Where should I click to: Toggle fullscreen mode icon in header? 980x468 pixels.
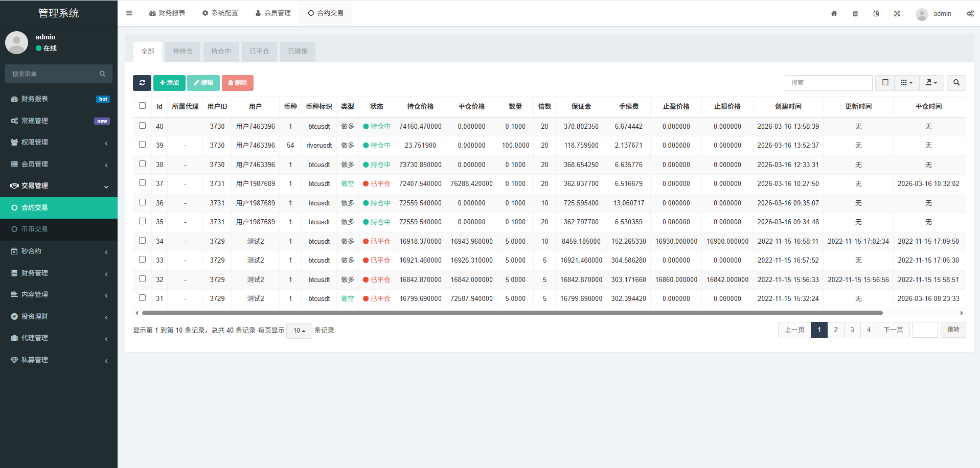click(897, 14)
